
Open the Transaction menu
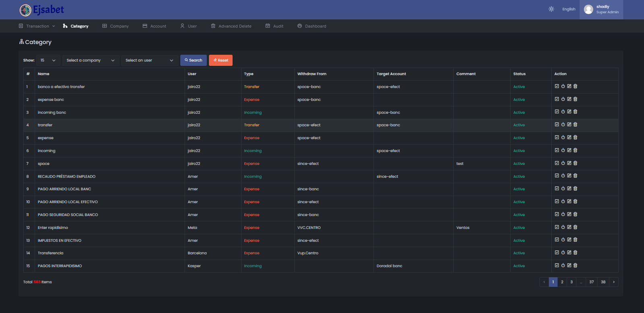tap(37, 26)
